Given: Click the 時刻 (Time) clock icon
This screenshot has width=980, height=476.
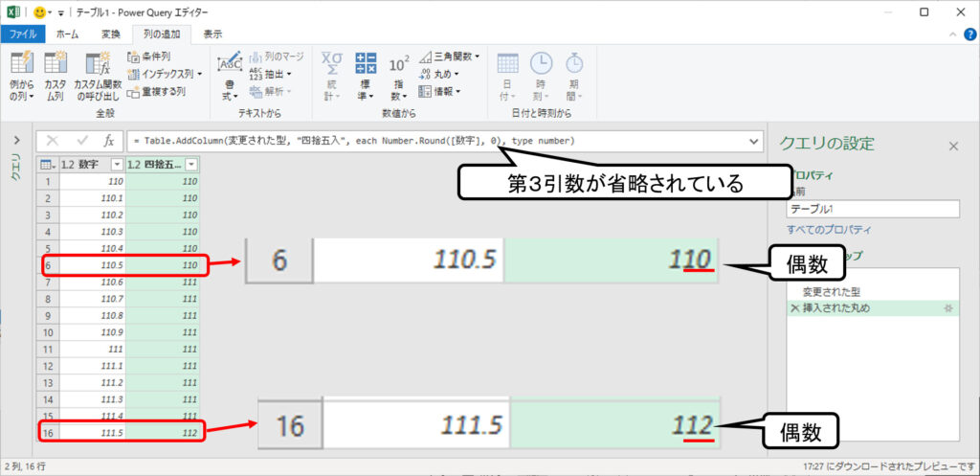Looking at the screenshot, I should 542,64.
